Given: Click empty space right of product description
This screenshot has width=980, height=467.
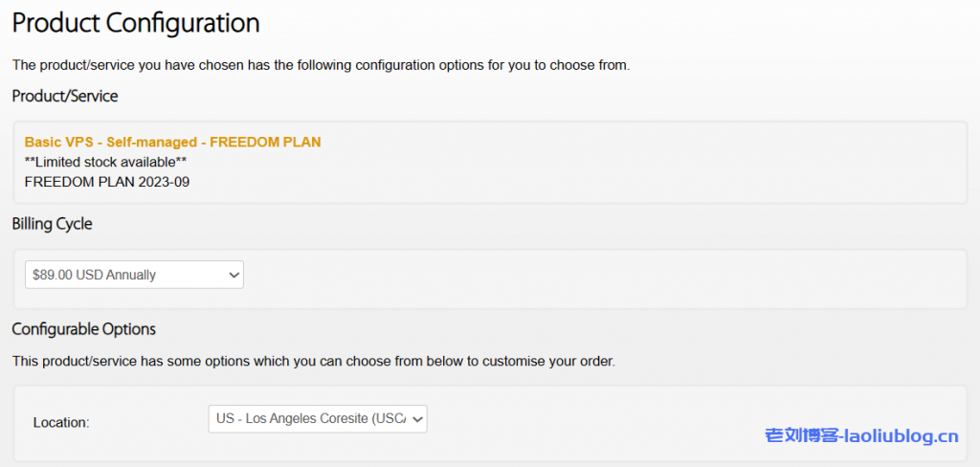Looking at the screenshot, I should pyautogui.click(x=622, y=163).
